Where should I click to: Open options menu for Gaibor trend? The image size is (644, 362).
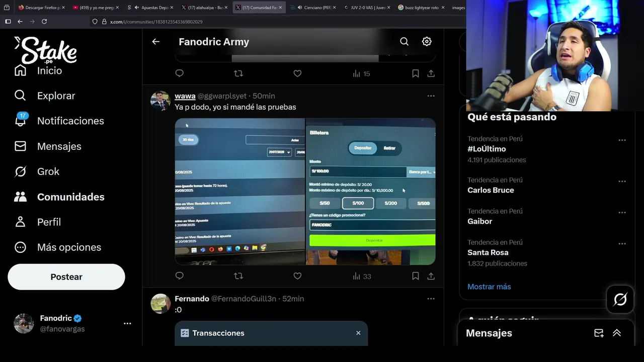coord(622,213)
